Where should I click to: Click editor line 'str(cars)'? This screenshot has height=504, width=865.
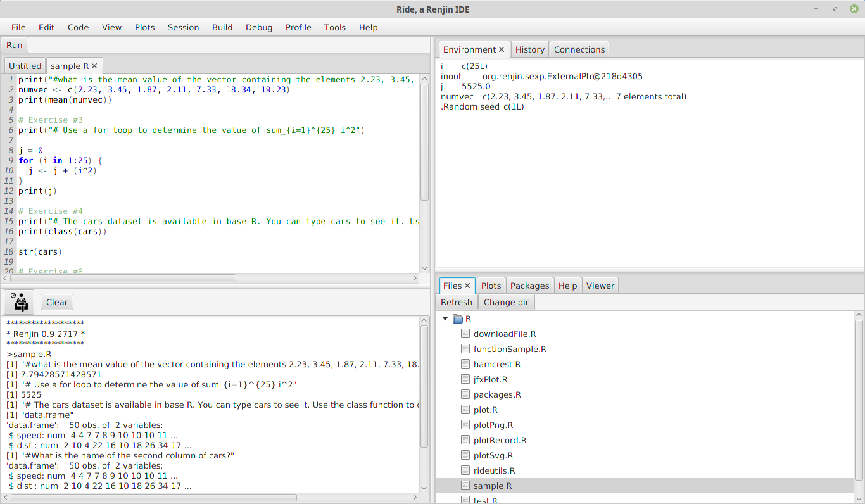click(39, 252)
